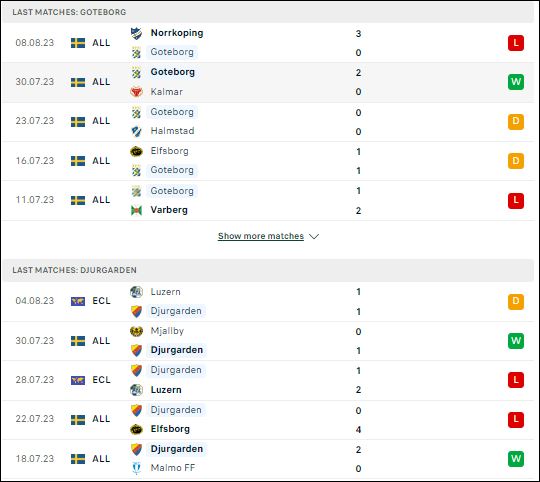540x482 pixels.
Task: Click ALL league label for 11.07.23 match
Action: click(x=101, y=200)
